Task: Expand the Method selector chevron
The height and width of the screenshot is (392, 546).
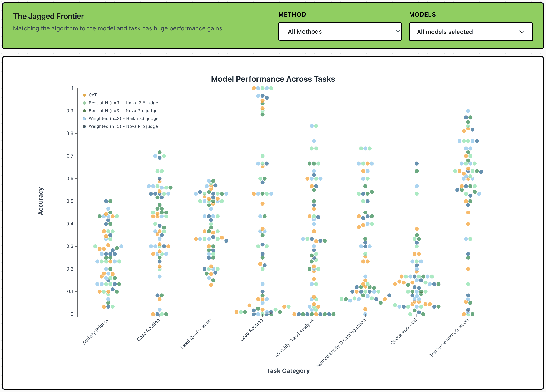Action: pyautogui.click(x=398, y=32)
